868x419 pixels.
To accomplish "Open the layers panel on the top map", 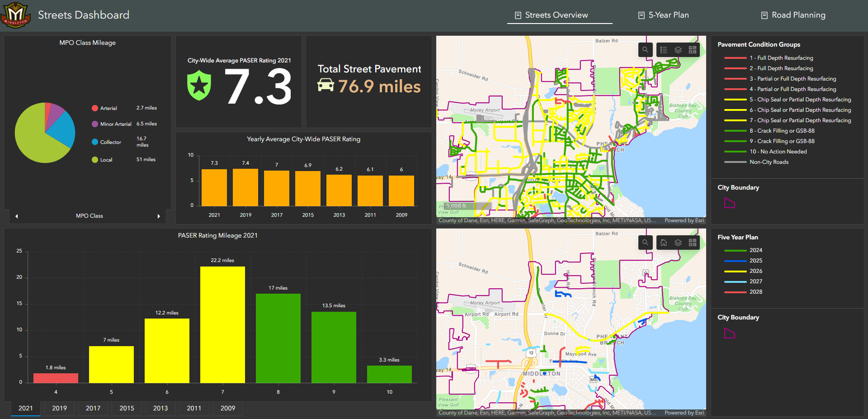I will point(678,50).
